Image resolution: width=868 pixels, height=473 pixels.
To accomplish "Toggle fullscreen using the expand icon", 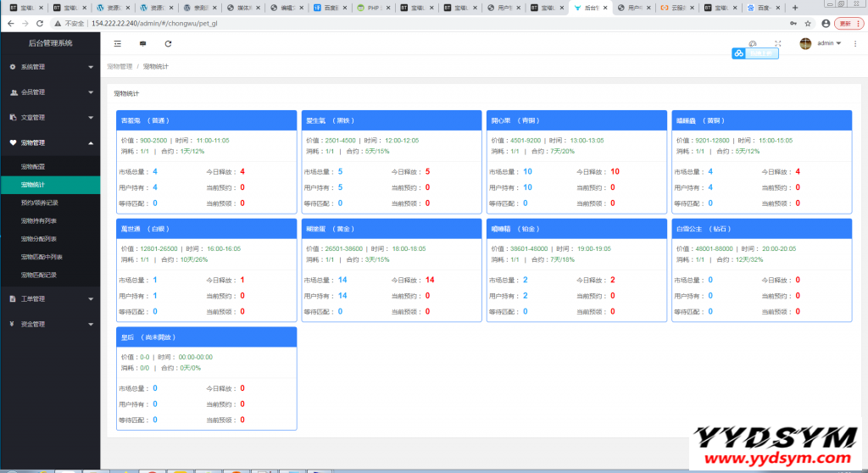I will coord(777,43).
